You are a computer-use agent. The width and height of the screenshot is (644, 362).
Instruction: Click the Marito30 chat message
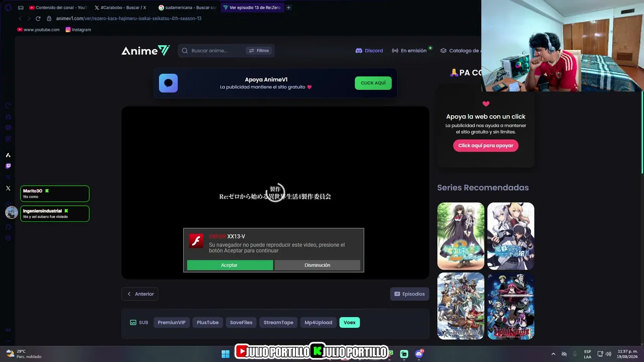tap(55, 194)
